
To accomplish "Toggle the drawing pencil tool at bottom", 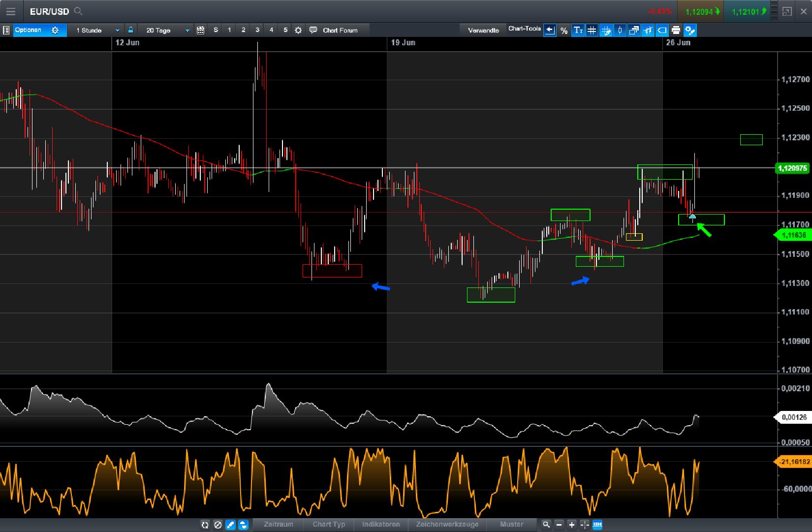I will point(230,525).
